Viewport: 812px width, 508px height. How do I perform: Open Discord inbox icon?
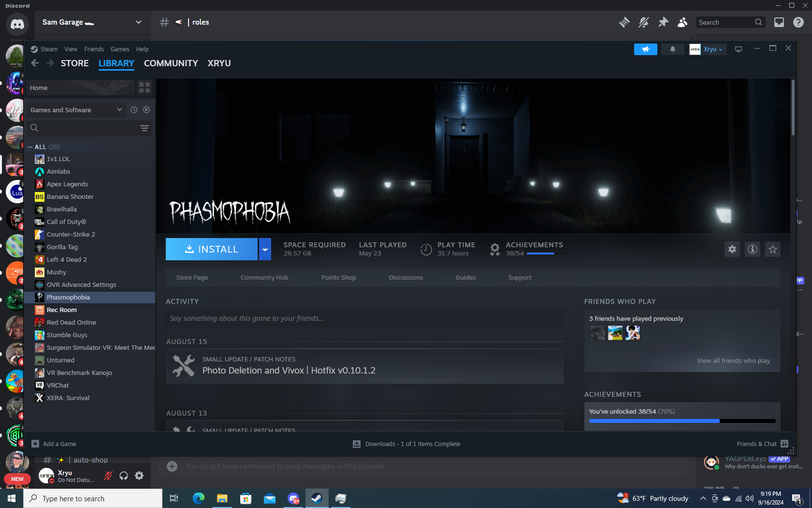pos(779,22)
